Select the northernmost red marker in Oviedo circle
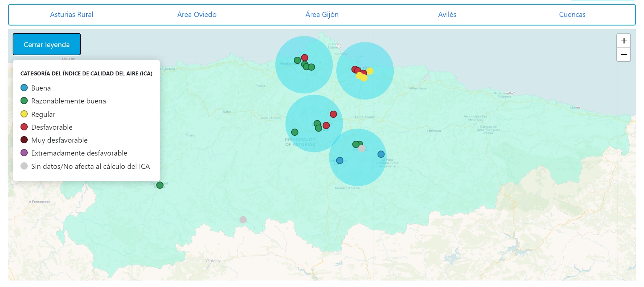 [x=333, y=114]
